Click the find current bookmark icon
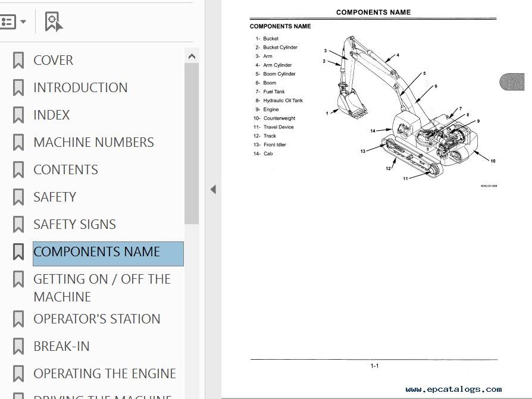 [x=54, y=22]
